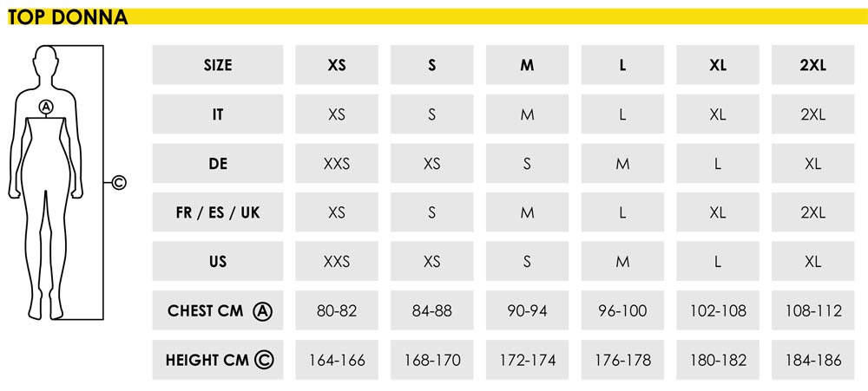Viewport: 868px width, 391px height.
Task: Click the DE row label
Action: pos(218,163)
